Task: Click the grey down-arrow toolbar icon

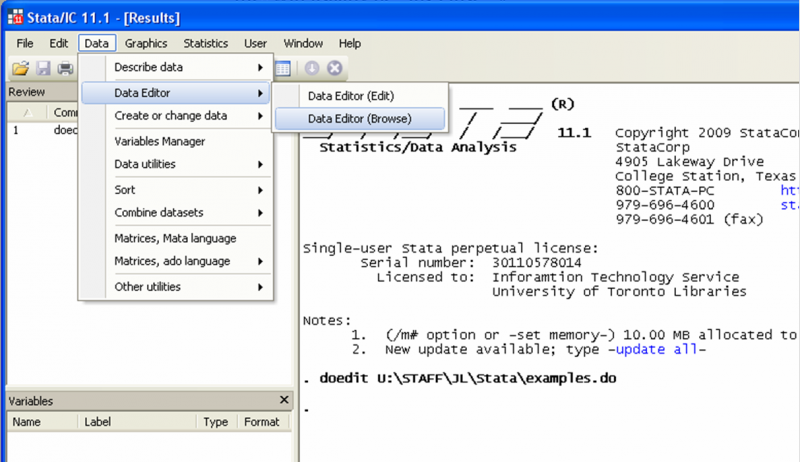Action: (x=312, y=68)
